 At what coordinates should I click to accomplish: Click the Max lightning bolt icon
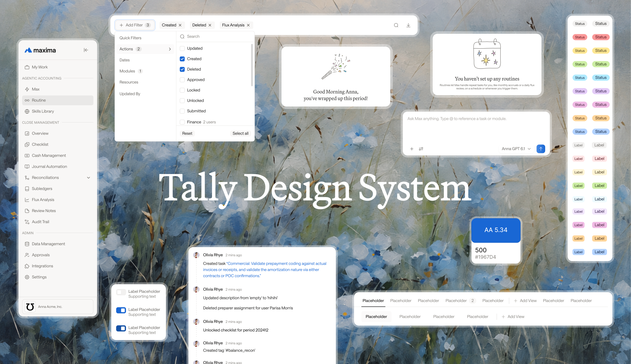coord(27,89)
